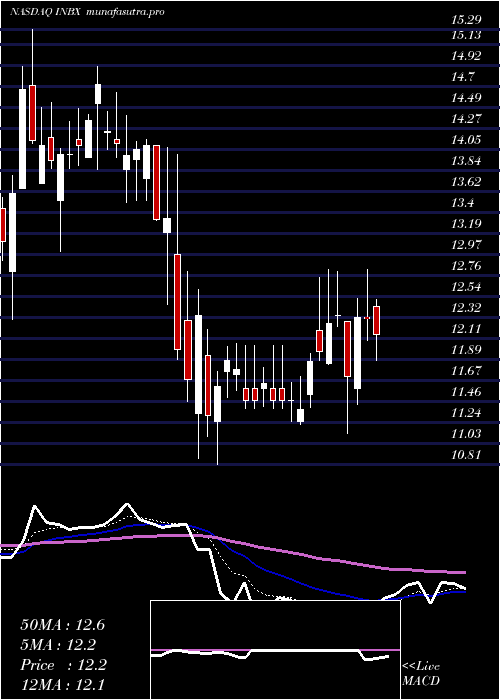This screenshot has width=500, height=700.
Task: Click the 12MA : 12.1 readout
Action: tap(63, 685)
